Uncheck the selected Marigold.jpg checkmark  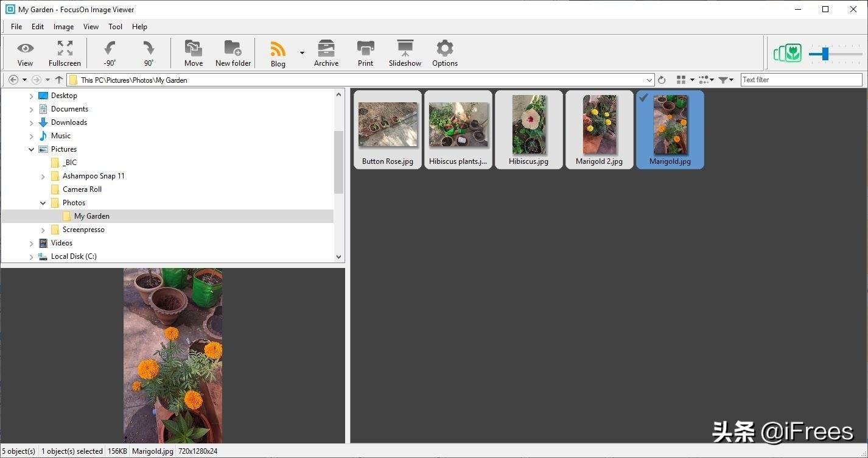point(644,97)
